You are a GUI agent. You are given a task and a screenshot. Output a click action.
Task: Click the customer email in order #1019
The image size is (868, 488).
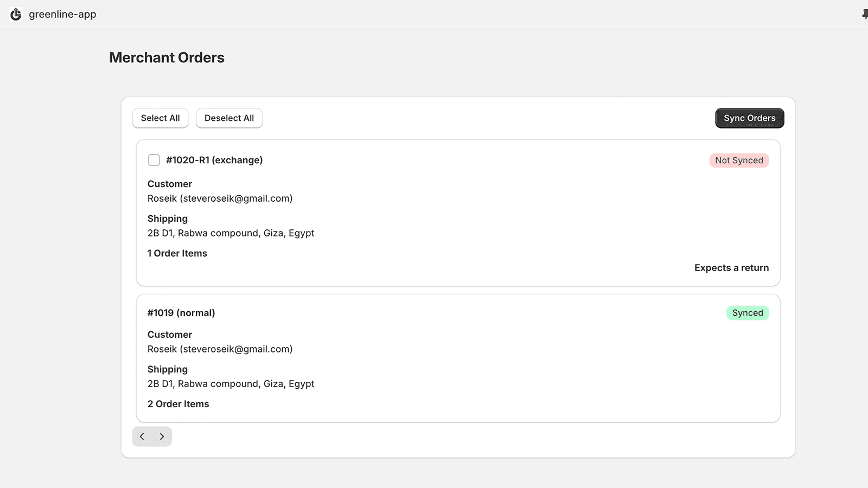click(x=236, y=349)
